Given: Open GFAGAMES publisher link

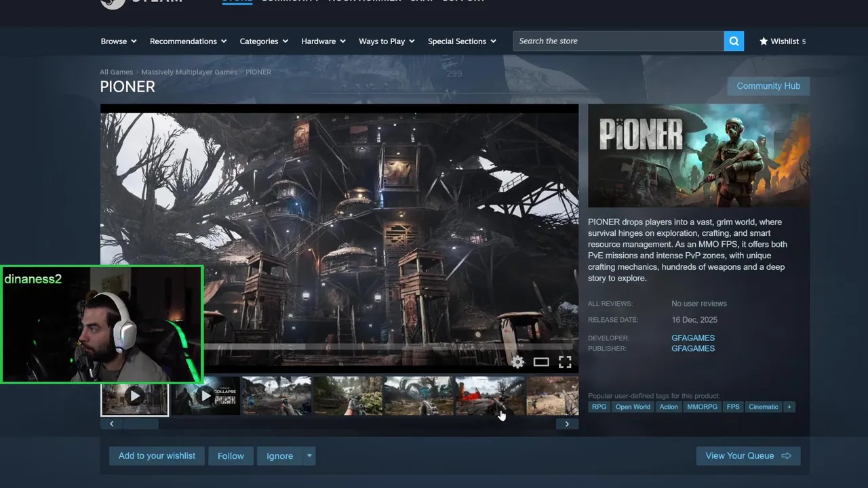Looking at the screenshot, I should pyautogui.click(x=693, y=348).
